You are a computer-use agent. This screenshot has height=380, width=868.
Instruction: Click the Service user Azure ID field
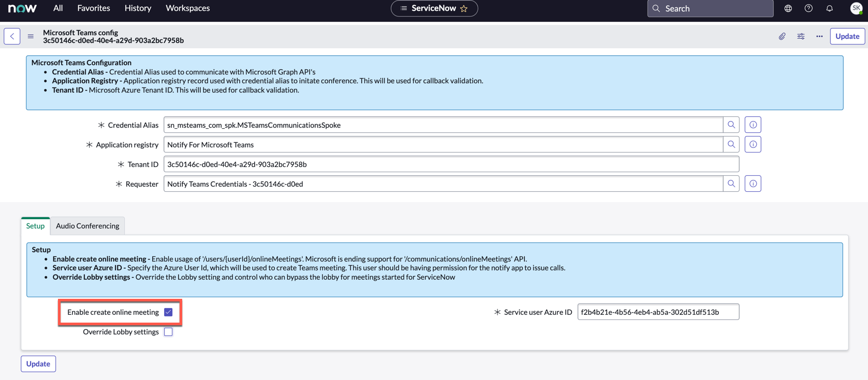point(658,312)
